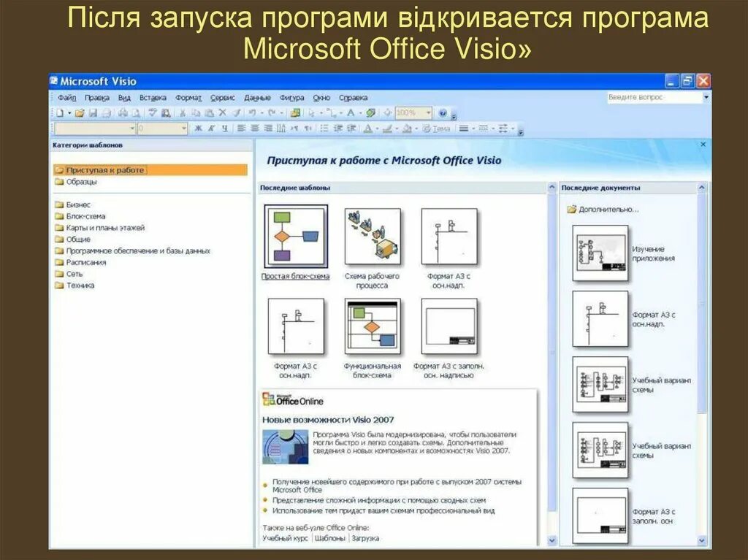Open the font size dropdown
The image size is (748, 560).
[183, 129]
